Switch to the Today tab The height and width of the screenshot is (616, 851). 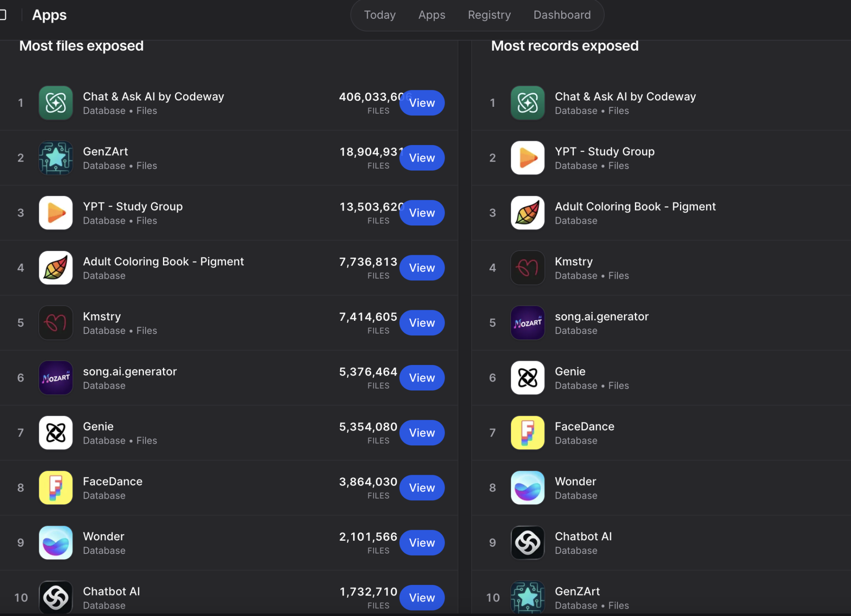tap(380, 15)
